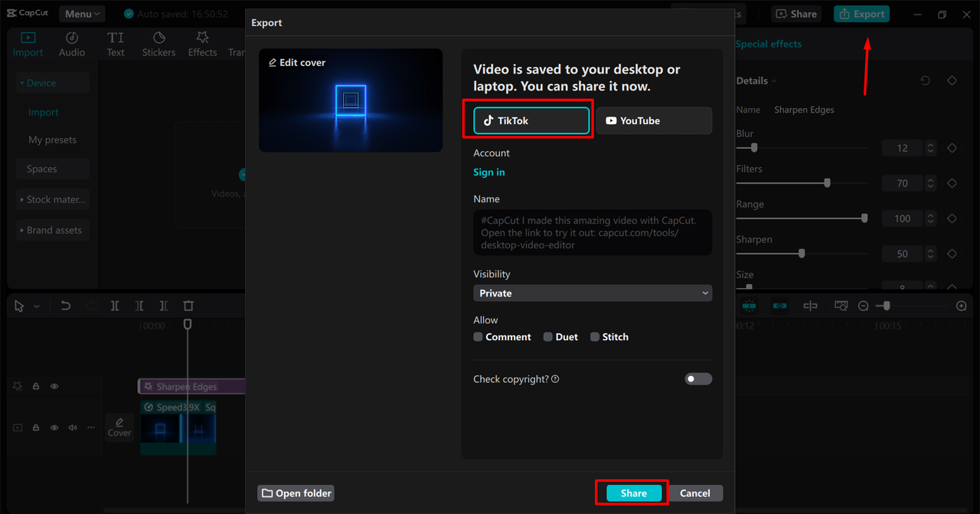
Task: Click the reset icon in Details header
Action: coord(925,80)
